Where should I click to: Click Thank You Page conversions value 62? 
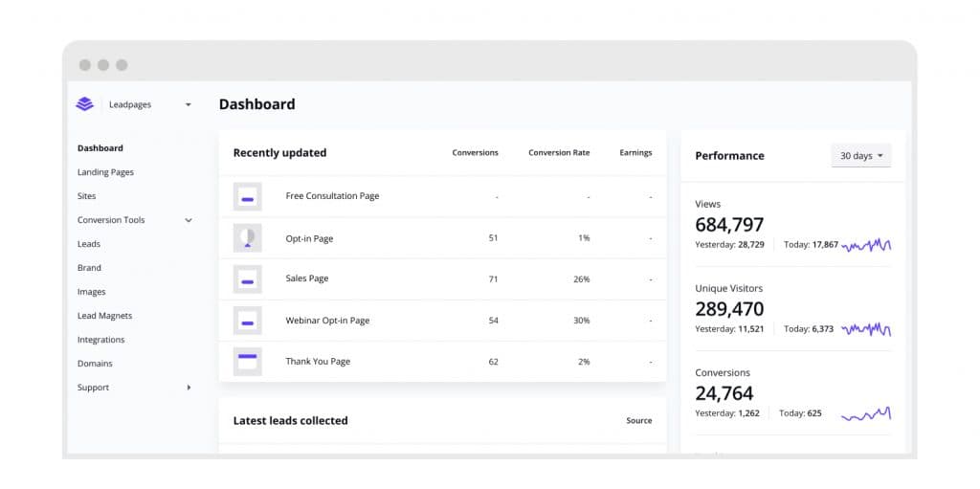(493, 362)
